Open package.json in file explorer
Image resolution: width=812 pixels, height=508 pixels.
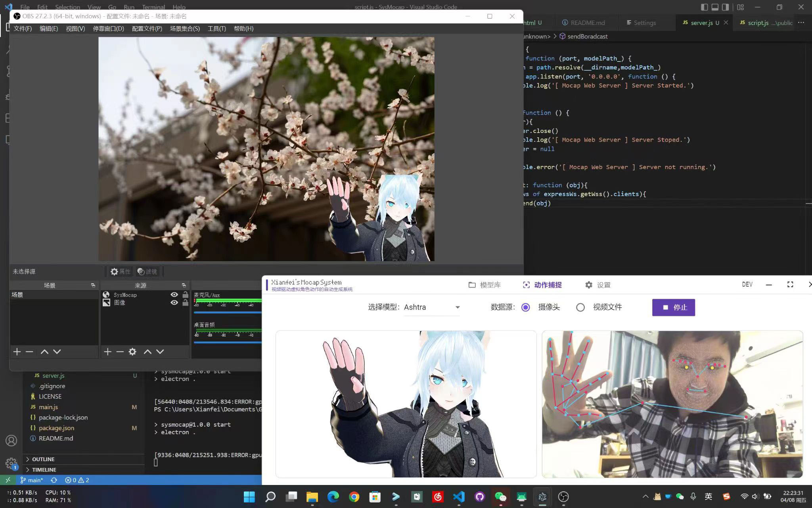(56, 428)
